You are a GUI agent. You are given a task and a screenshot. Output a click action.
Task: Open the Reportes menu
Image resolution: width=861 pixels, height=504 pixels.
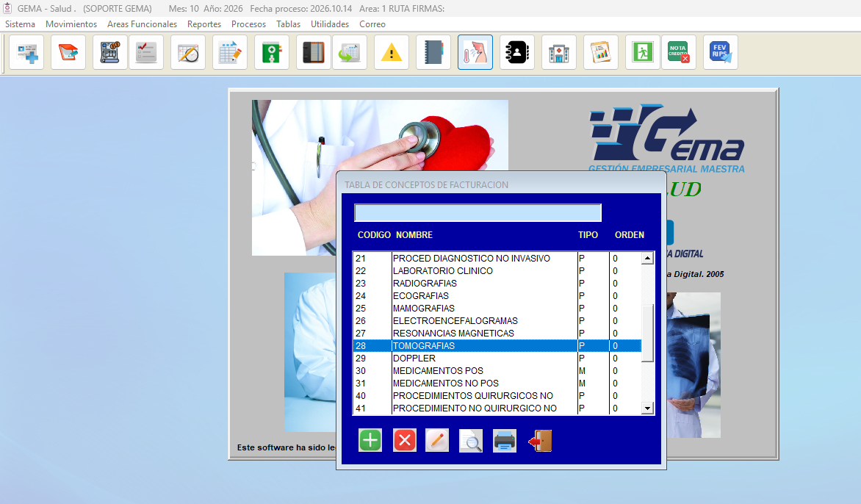click(204, 24)
